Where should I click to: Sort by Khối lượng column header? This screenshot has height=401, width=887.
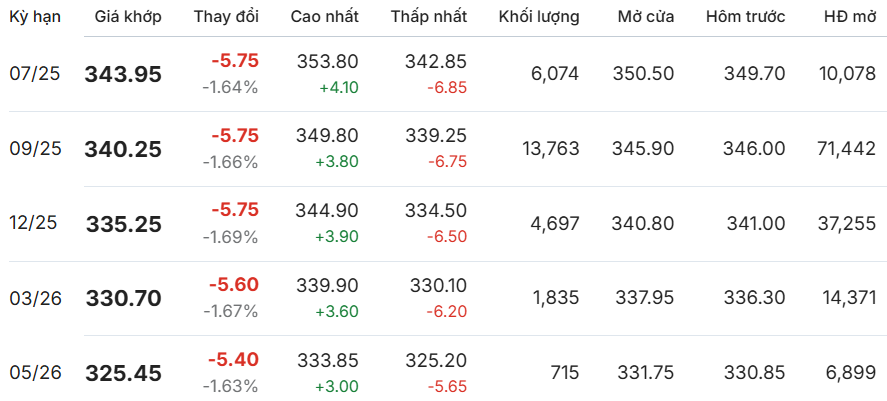pyautogui.click(x=539, y=17)
